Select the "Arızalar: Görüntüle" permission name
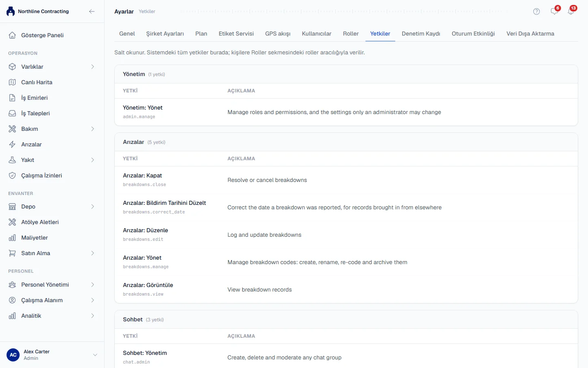This screenshot has width=588, height=368. click(148, 285)
